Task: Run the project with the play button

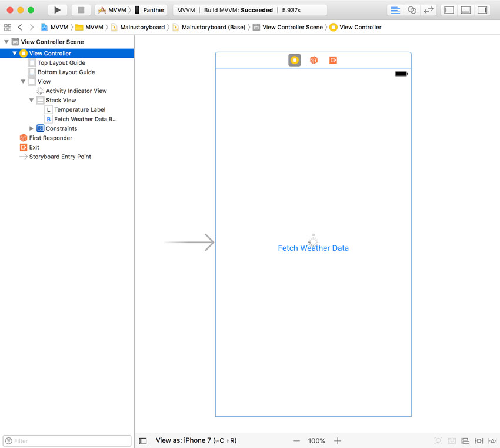Action: (58, 10)
